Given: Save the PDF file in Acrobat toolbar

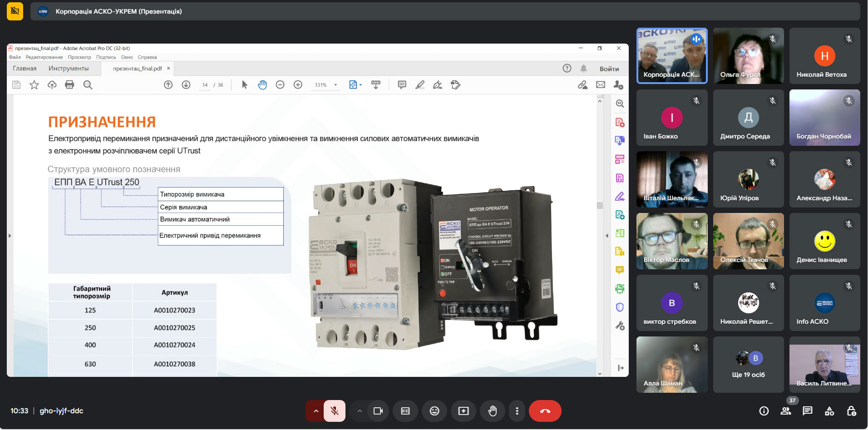Looking at the screenshot, I should [17, 85].
